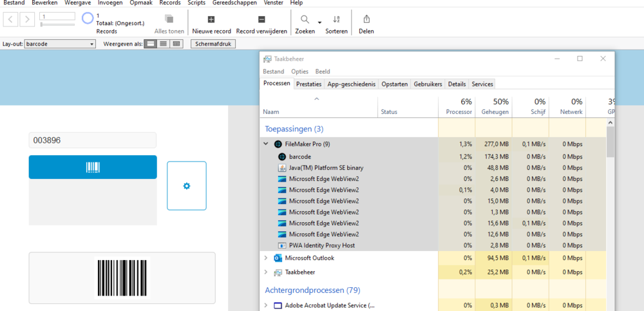The width and height of the screenshot is (644, 311).
Task: Go to next record arrow
Action: (27, 19)
